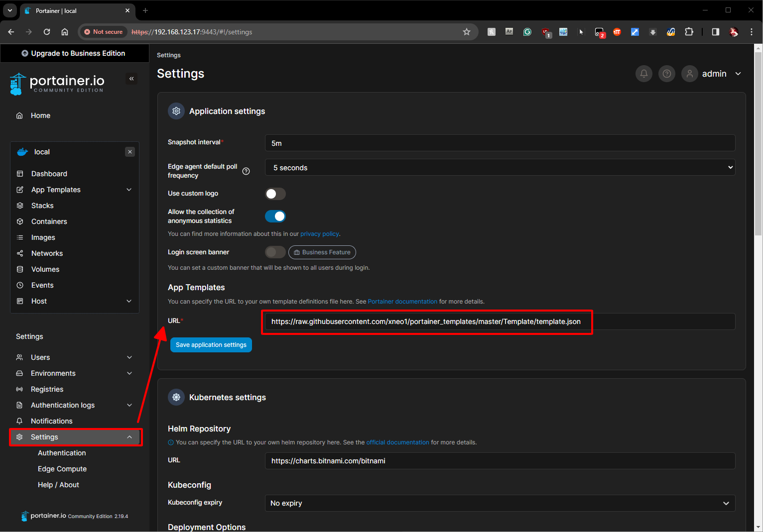The width and height of the screenshot is (763, 532).
Task: Click the Snapshot interval input field
Action: pyautogui.click(x=500, y=143)
